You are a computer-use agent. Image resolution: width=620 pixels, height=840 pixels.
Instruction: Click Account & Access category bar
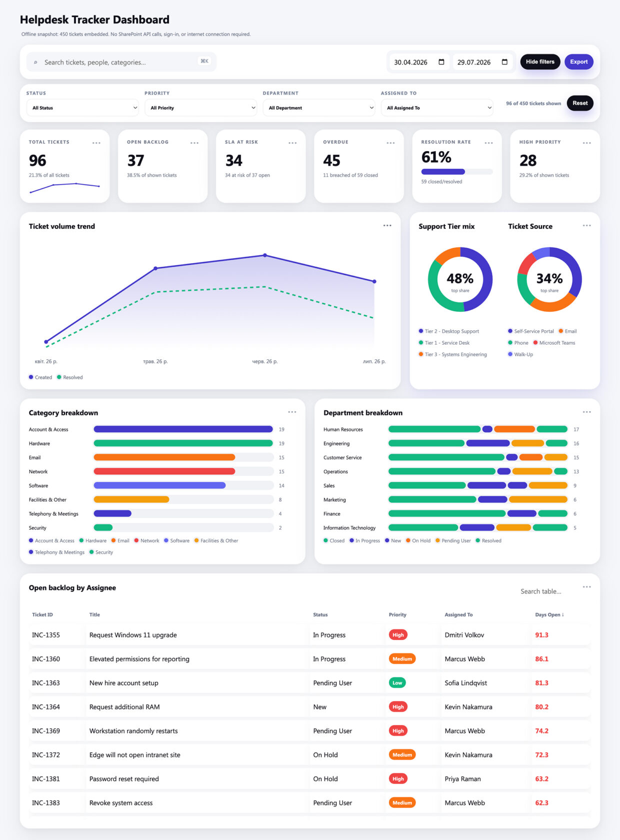[x=183, y=429]
